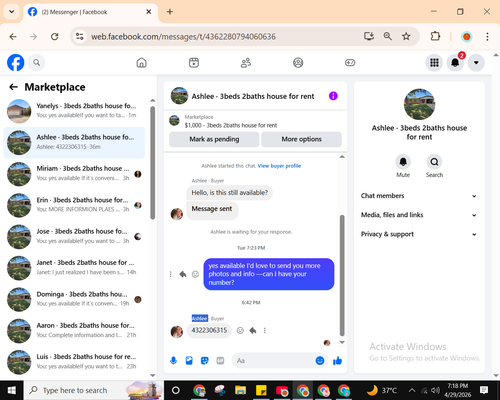
Task: Open the Facebook logo home link
Action: 16,62
